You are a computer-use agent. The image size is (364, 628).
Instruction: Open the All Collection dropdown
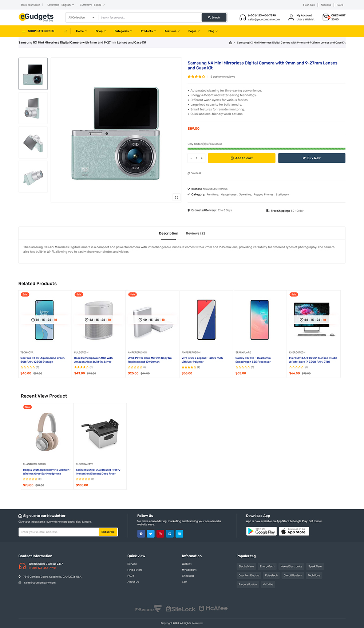(x=82, y=17)
